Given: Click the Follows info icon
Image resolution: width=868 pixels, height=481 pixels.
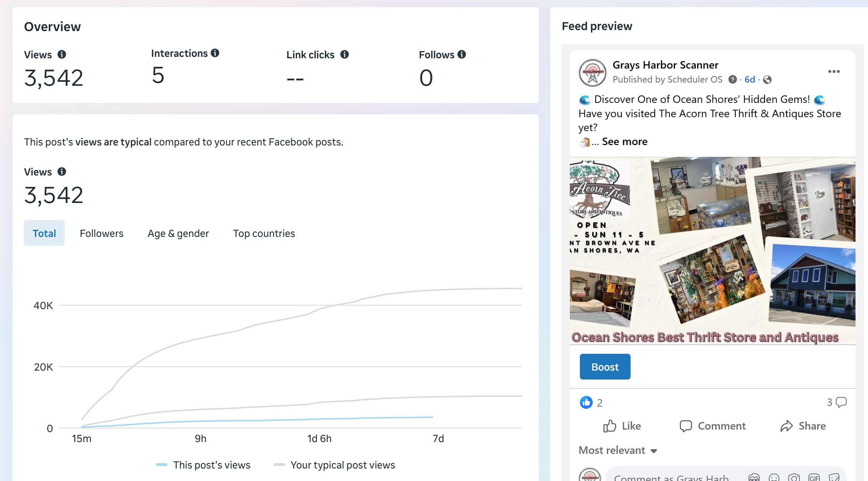Looking at the screenshot, I should pos(462,54).
